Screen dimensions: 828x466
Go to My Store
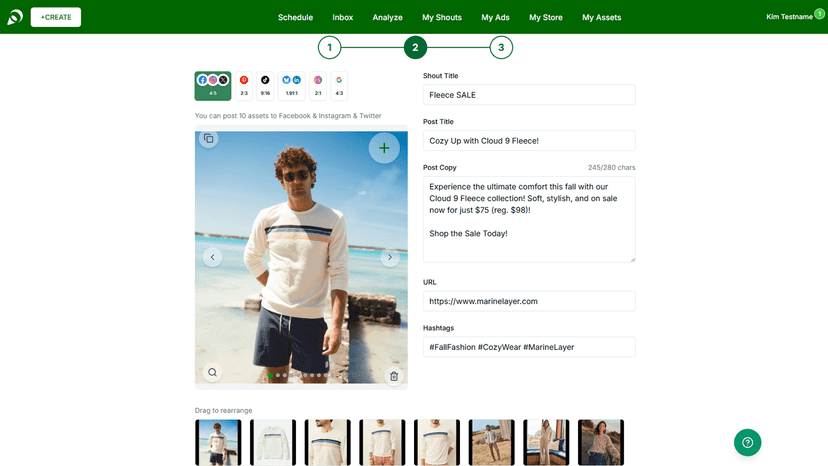545,17
